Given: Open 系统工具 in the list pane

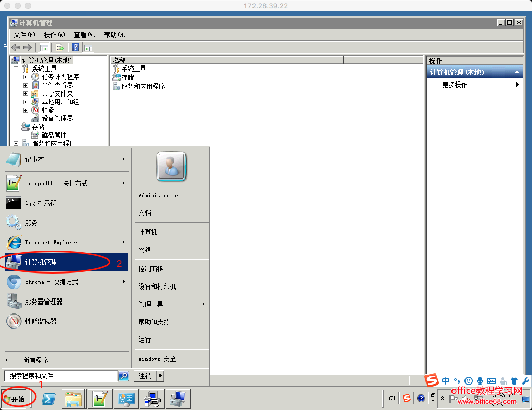Looking at the screenshot, I should [134, 69].
